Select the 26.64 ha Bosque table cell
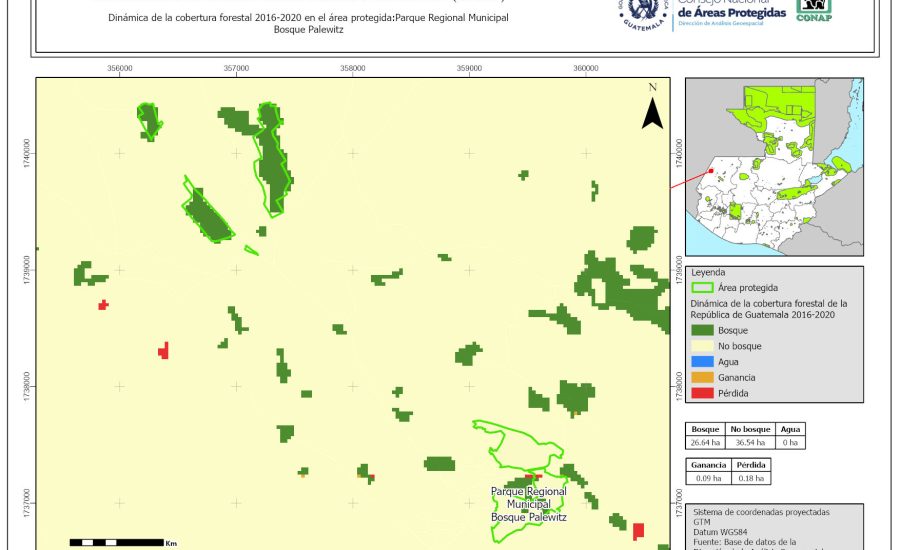 point(706,442)
